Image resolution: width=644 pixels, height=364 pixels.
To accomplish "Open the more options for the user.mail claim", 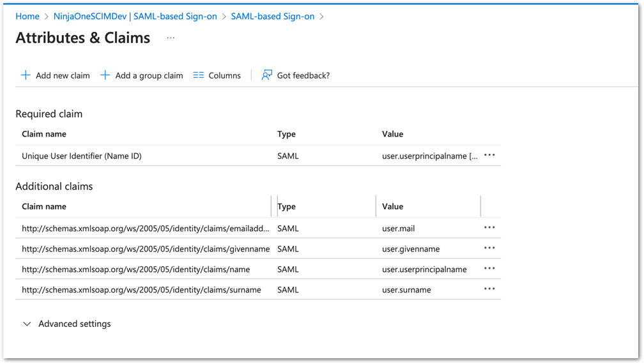I will click(x=489, y=227).
